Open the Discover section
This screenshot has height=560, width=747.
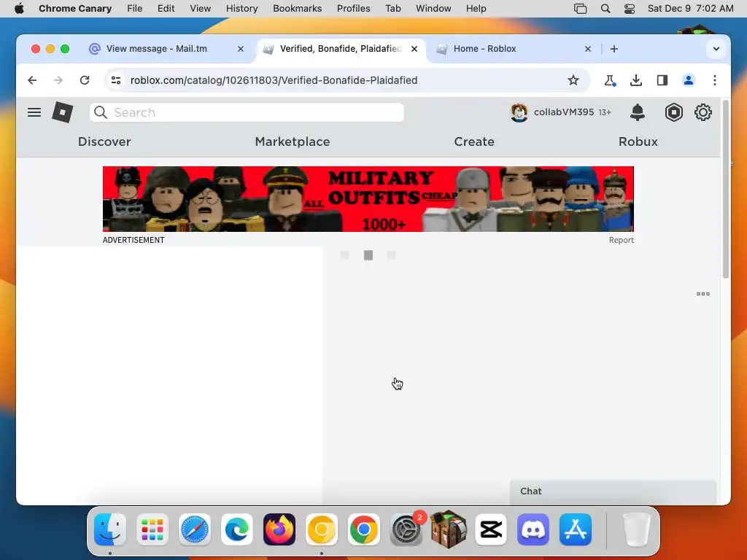[x=104, y=141]
